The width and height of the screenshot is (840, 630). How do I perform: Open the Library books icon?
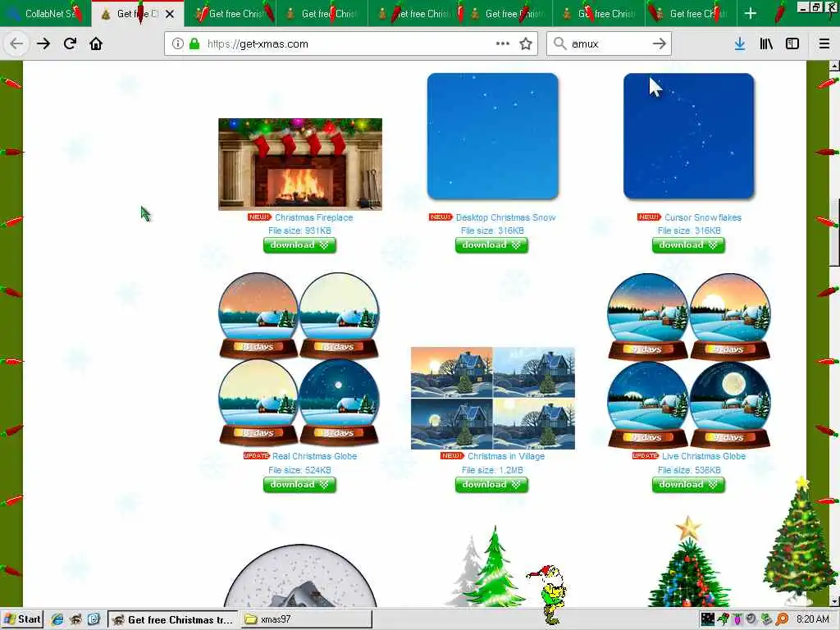coord(766,44)
